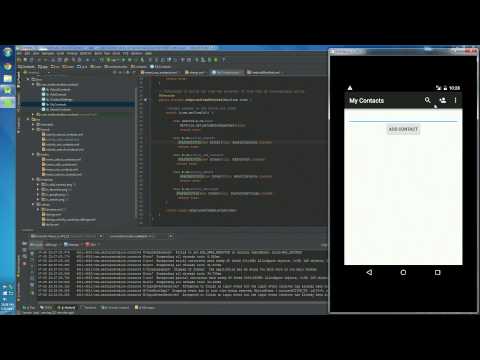Open the overflow menu in My Contacts

[x=455, y=100]
